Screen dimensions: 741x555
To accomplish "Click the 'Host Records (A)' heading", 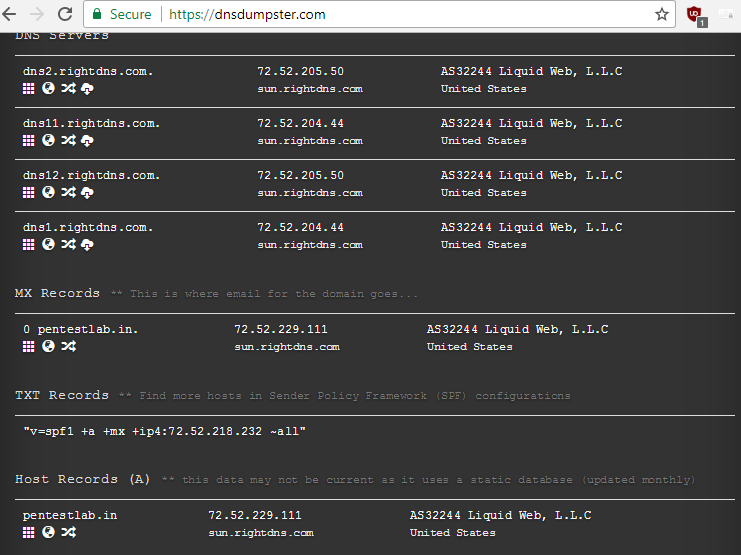I will (x=83, y=479).
